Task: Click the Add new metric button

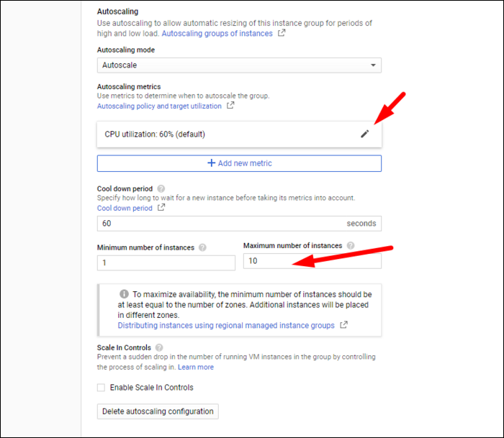Action: (239, 163)
